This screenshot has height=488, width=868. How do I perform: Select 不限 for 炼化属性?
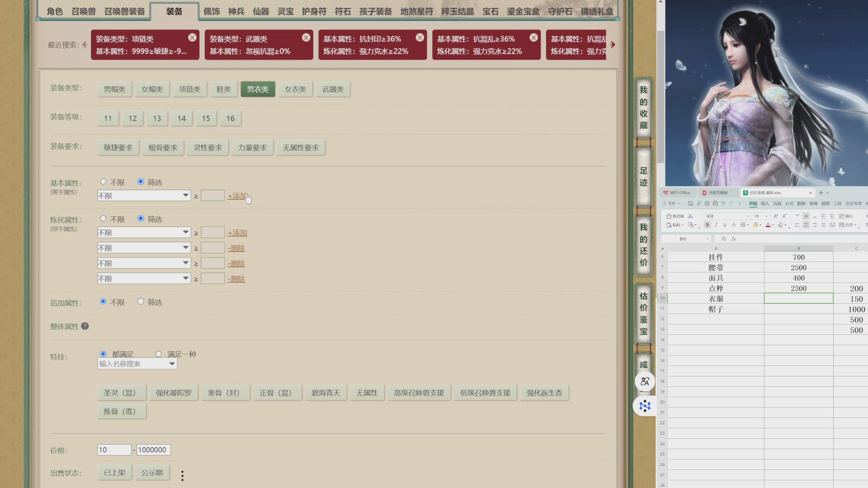tap(103, 219)
